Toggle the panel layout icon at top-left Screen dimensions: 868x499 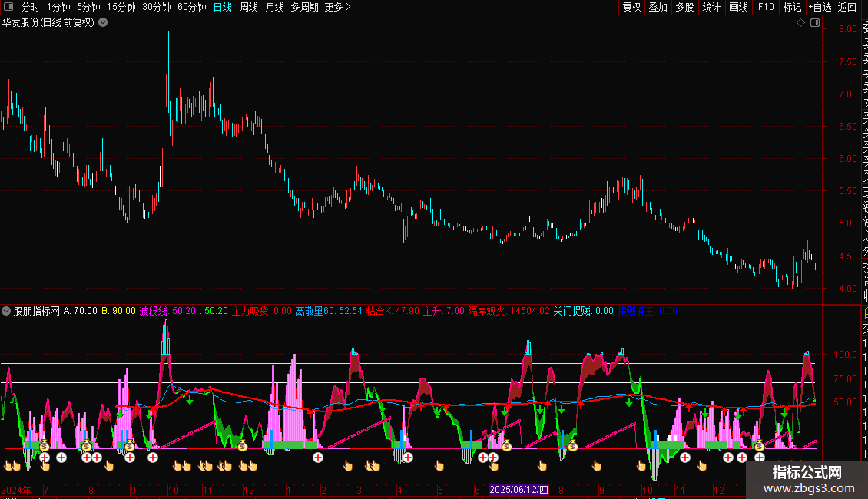[8, 7]
